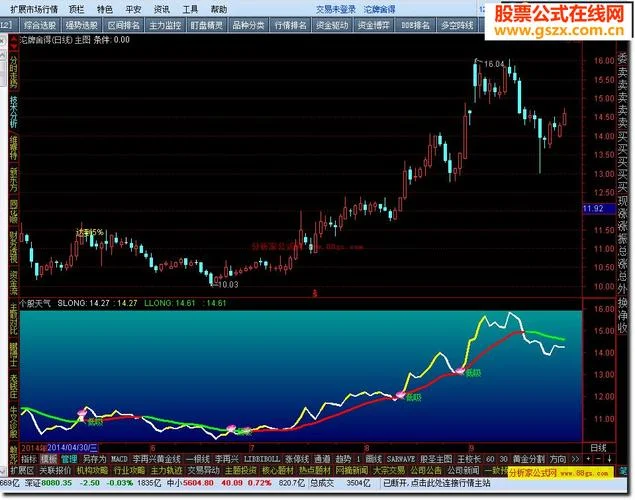Open the 日线 period selector
This screenshot has height=500, width=635.
tap(599, 448)
